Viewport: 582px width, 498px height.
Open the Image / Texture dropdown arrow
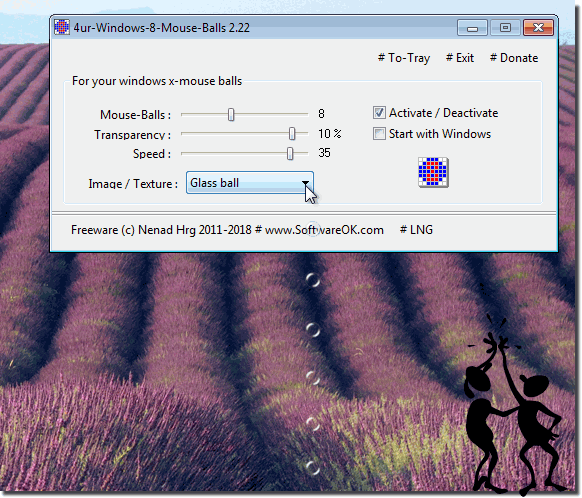coord(305,183)
